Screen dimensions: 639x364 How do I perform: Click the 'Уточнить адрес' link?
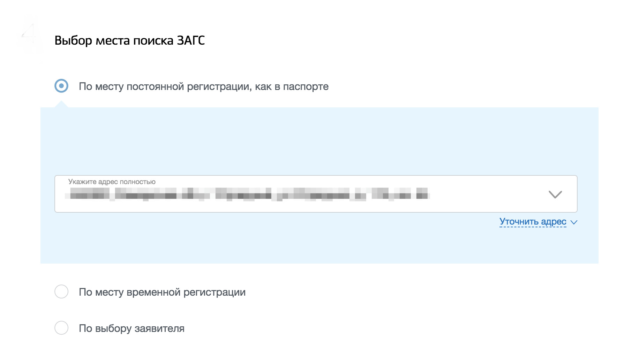coord(533,221)
